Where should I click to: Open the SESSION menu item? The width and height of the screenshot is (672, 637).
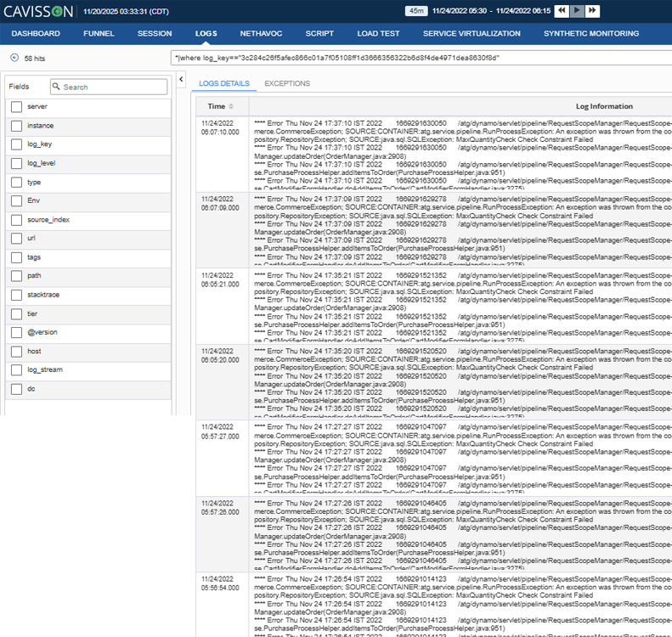click(155, 33)
